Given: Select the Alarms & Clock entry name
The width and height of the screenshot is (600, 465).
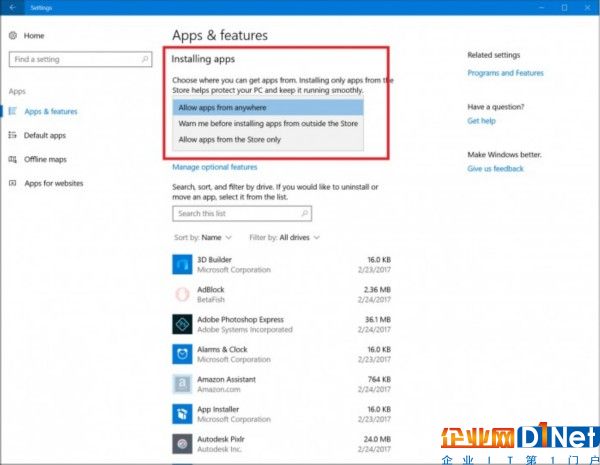Looking at the screenshot, I should pyautogui.click(x=222, y=349).
